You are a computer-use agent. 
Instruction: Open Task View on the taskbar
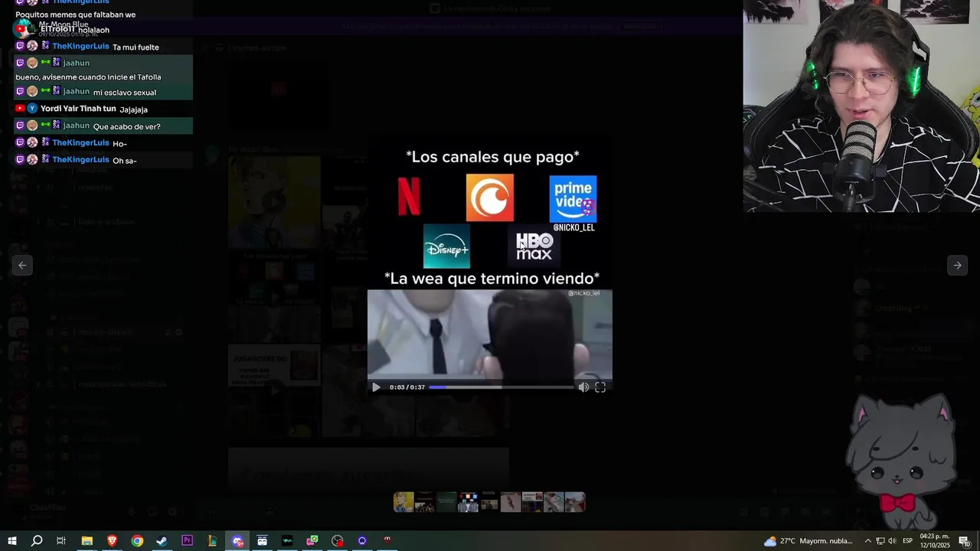pos(61,541)
